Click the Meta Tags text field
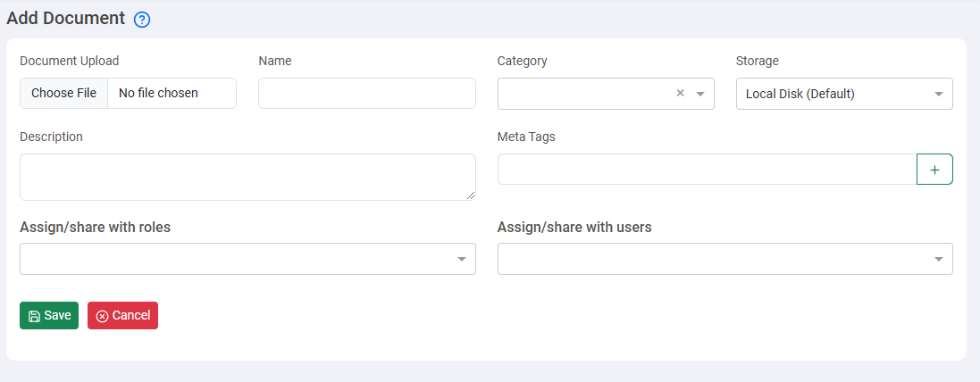Viewport: 980px width, 382px height. [x=706, y=170]
